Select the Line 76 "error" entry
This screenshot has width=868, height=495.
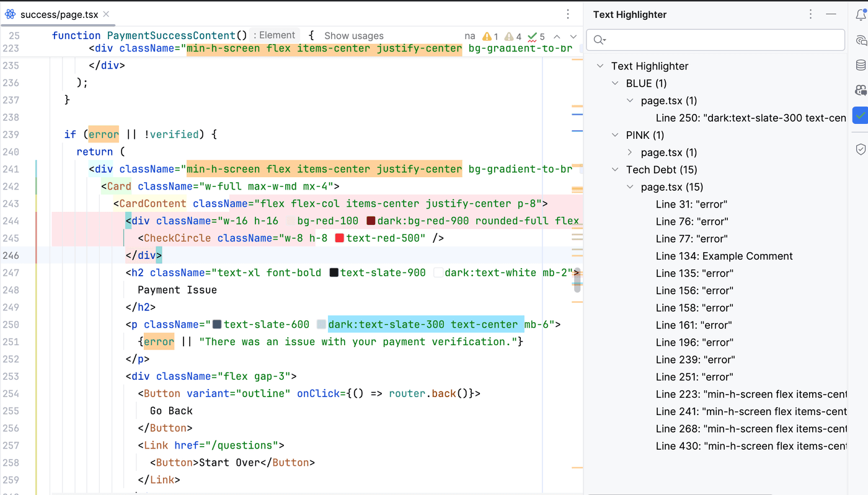tap(692, 222)
